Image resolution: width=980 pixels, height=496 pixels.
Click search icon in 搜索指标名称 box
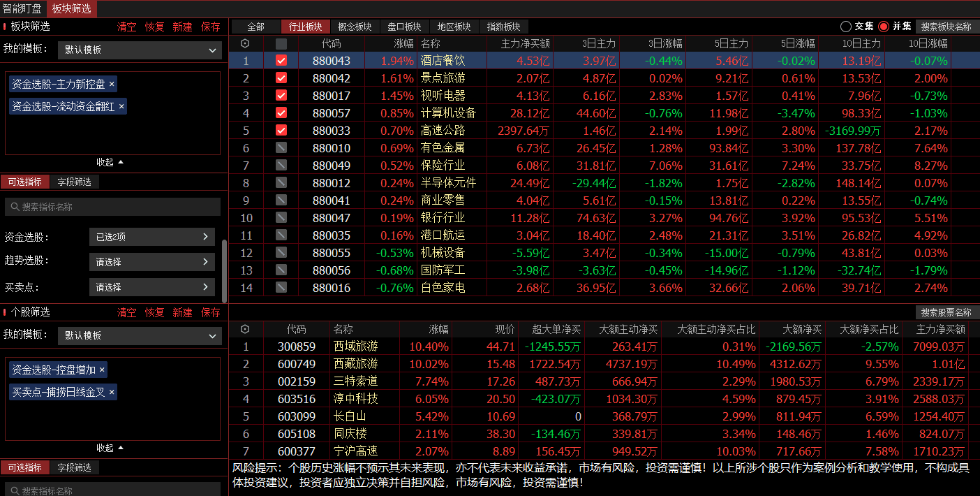tap(14, 207)
